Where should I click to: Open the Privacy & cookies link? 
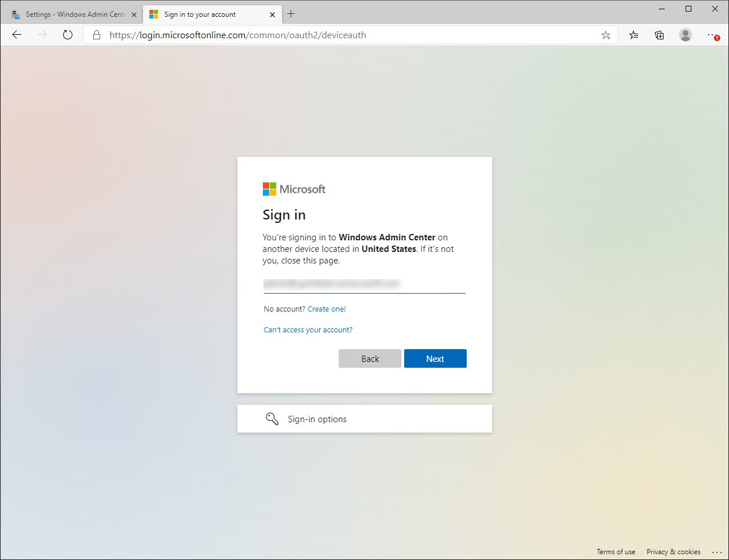(x=673, y=551)
